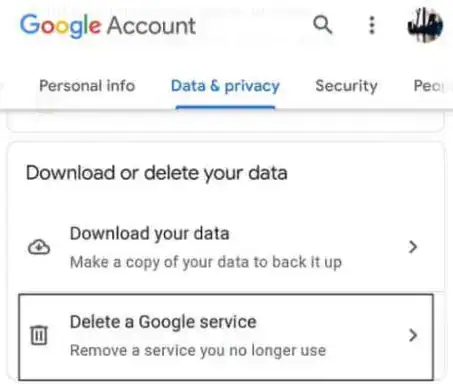Expand Delete a Google service chevron

413,335
